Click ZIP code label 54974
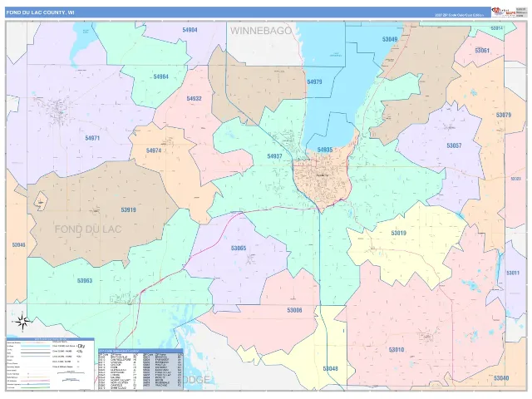Screen dimensions: 532x399 [153, 150]
